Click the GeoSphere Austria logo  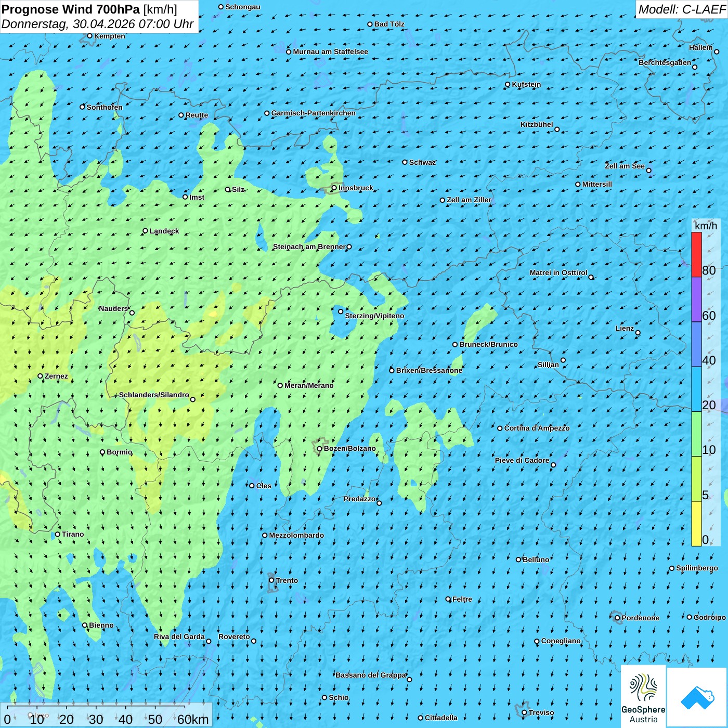[x=643, y=697]
